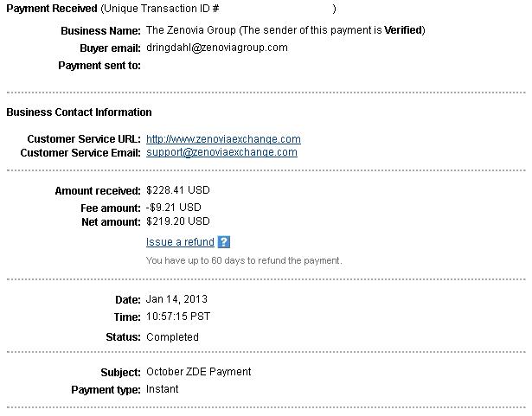The image size is (532, 416).
Task: Open the zenoviaexchange.com customer service URL
Action: pyautogui.click(x=223, y=139)
